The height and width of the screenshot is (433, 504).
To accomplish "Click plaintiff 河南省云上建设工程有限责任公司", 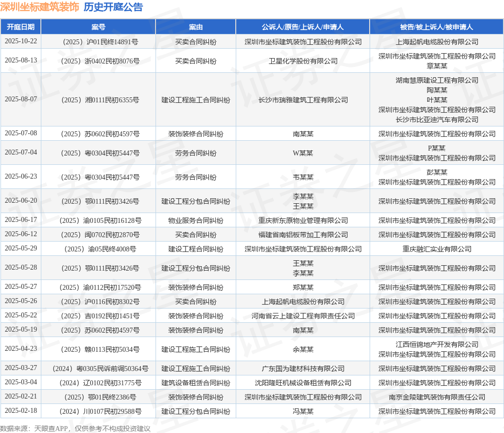I will coord(303,316).
